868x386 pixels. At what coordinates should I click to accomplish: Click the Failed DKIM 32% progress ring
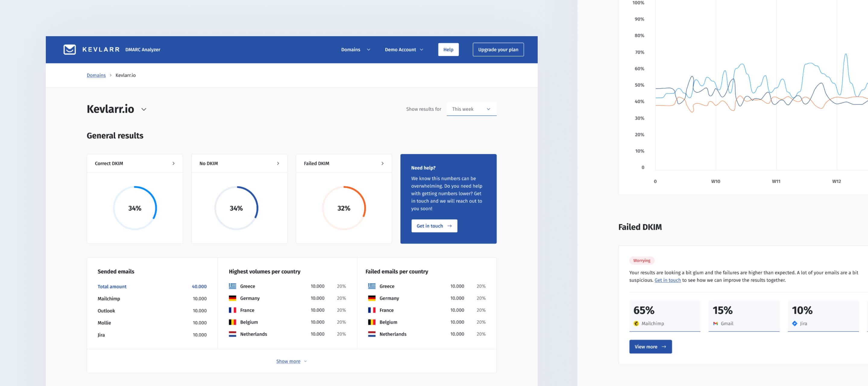tap(344, 208)
